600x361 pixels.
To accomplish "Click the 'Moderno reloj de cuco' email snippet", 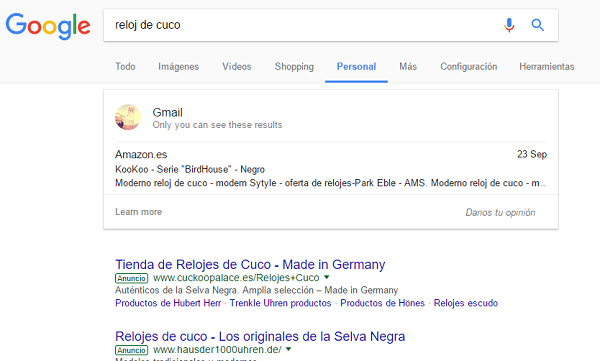I will click(331, 183).
